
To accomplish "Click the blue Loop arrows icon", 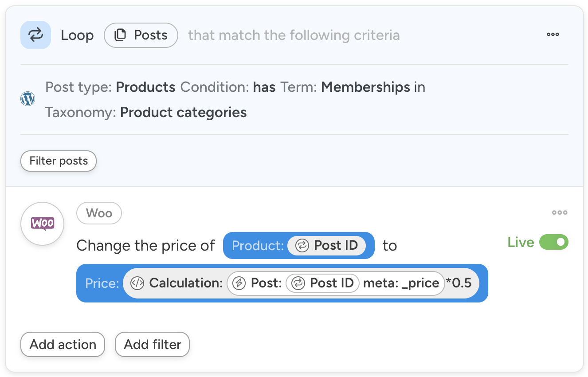I will tap(35, 35).
